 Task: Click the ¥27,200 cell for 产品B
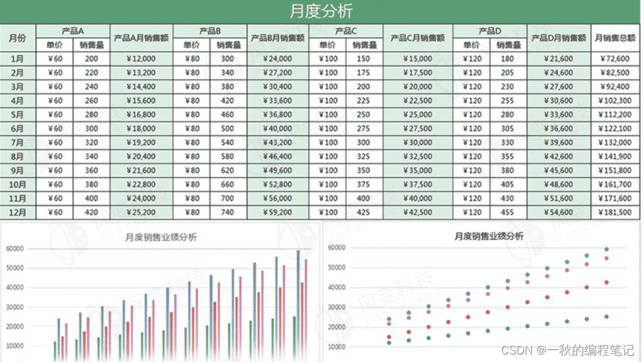point(277,73)
